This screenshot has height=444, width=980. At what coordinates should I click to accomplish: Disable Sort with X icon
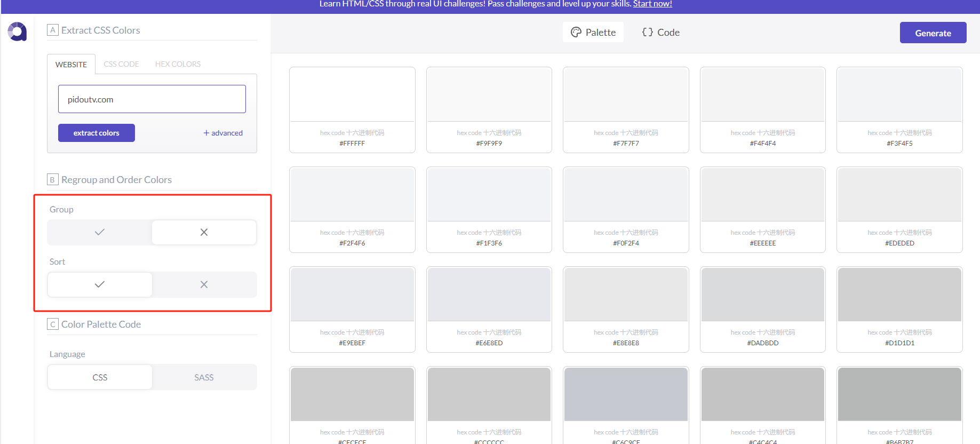204,284
